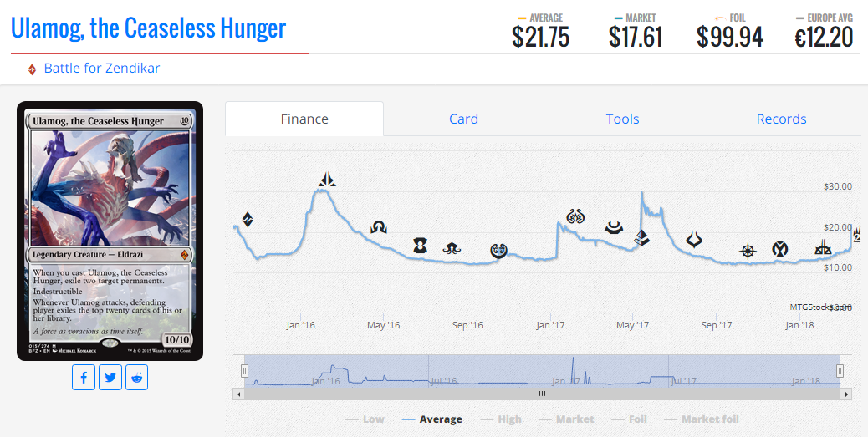Share card on Twitter

click(110, 378)
